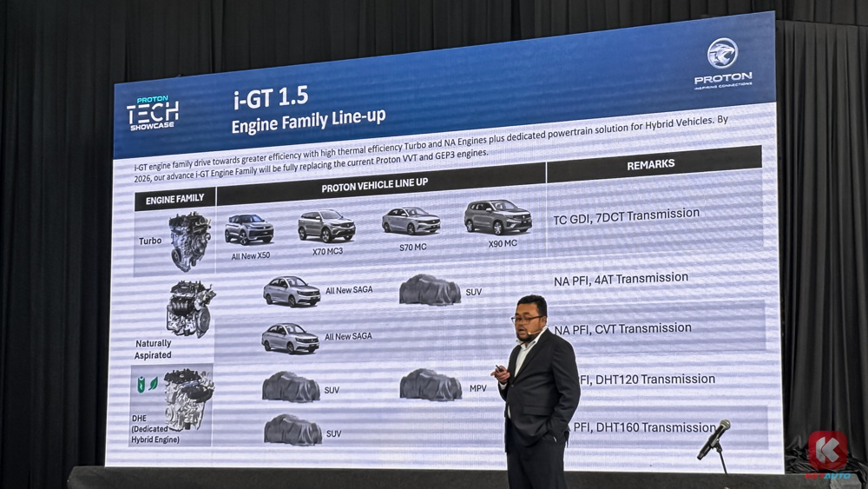868x489 pixels.
Task: Open the X90 MC vehicle image
Action: pos(497,217)
